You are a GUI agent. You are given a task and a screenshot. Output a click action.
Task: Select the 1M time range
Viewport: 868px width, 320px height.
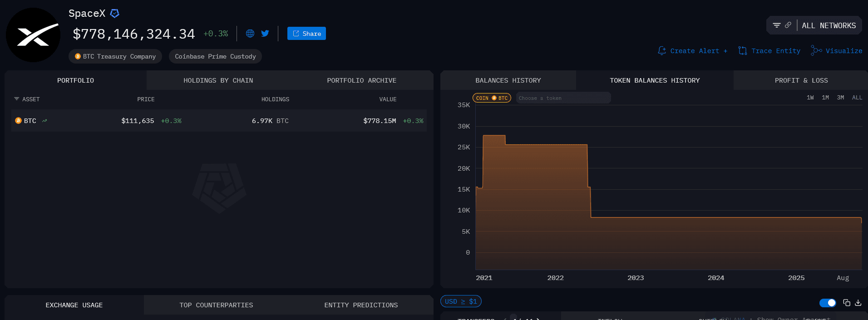825,98
